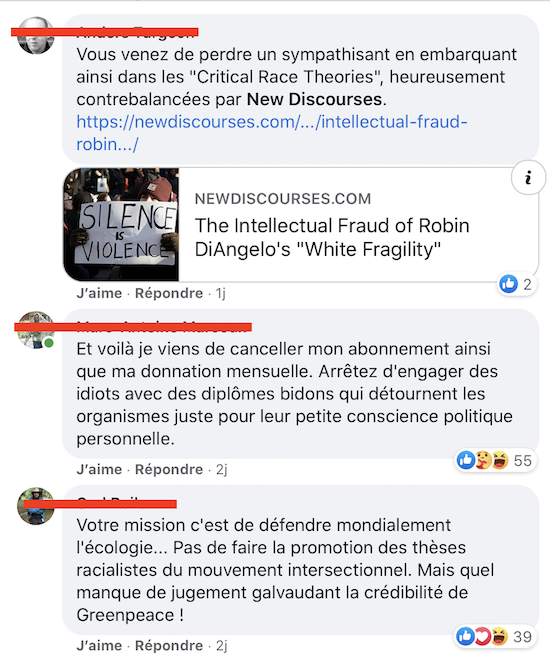This screenshot has height=662, width=550.
Task: Open the newdiscourses.com intellectual-fraud link
Action: [272, 133]
